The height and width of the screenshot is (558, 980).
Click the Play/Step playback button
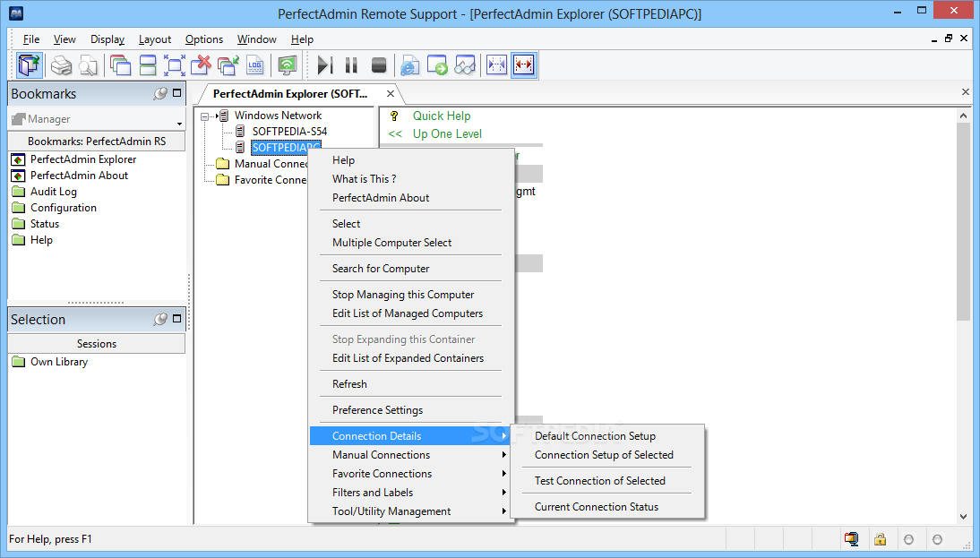pyautogui.click(x=324, y=65)
